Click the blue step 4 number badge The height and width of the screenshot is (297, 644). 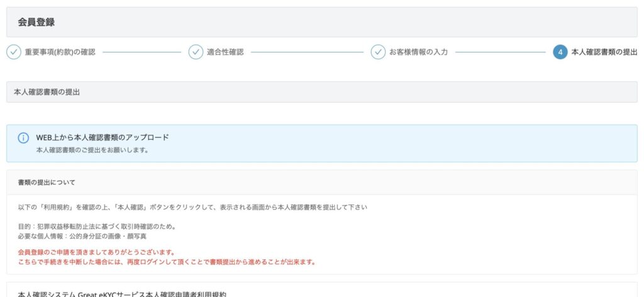click(560, 52)
